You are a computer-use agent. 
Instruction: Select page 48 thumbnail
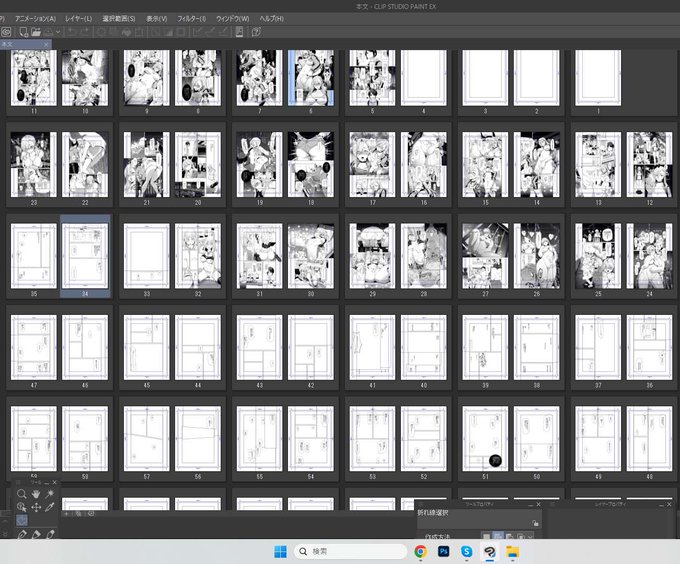[649, 439]
